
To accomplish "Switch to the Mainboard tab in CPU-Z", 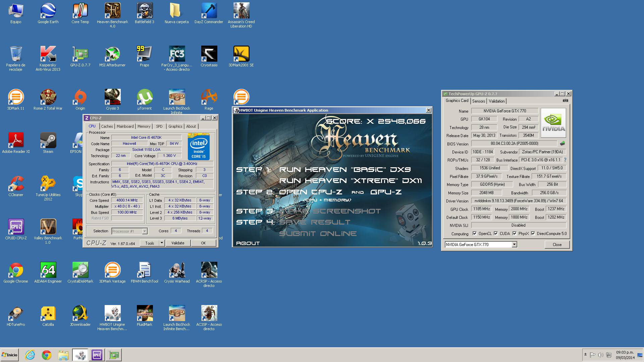I will (x=125, y=126).
